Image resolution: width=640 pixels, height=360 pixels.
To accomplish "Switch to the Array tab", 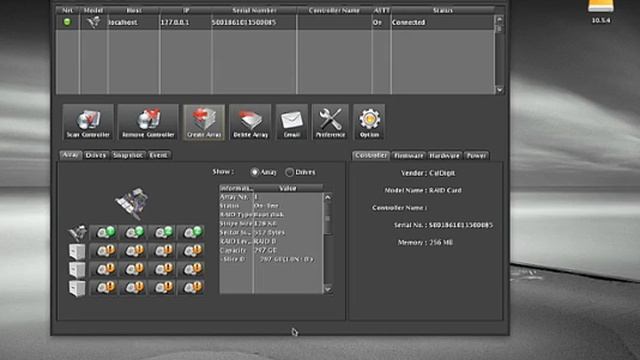I will click(x=71, y=155).
